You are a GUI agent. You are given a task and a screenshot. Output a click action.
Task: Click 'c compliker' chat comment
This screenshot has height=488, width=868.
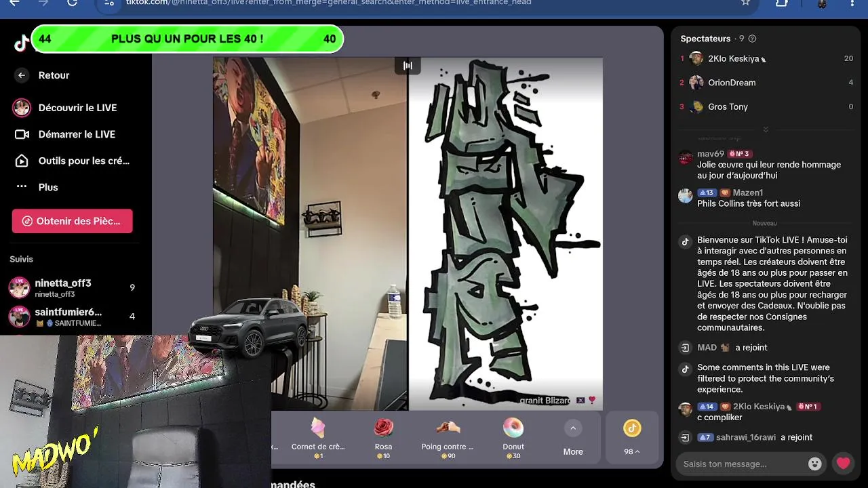721,418
